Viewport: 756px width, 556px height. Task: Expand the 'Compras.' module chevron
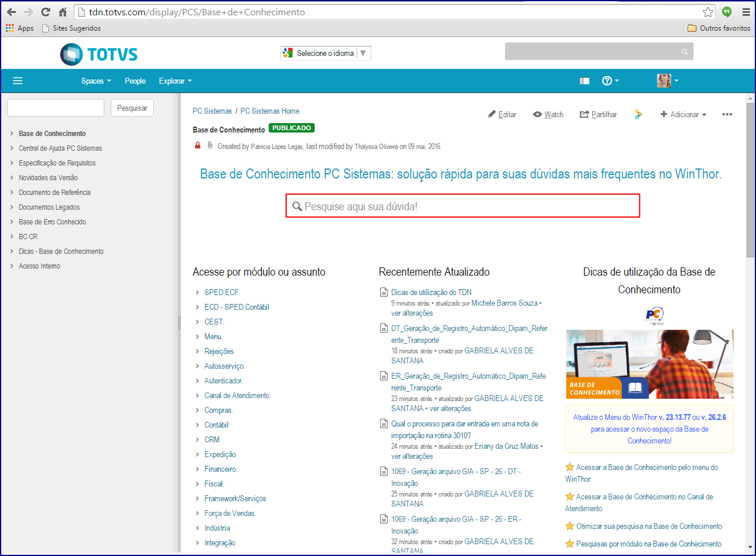(x=197, y=410)
